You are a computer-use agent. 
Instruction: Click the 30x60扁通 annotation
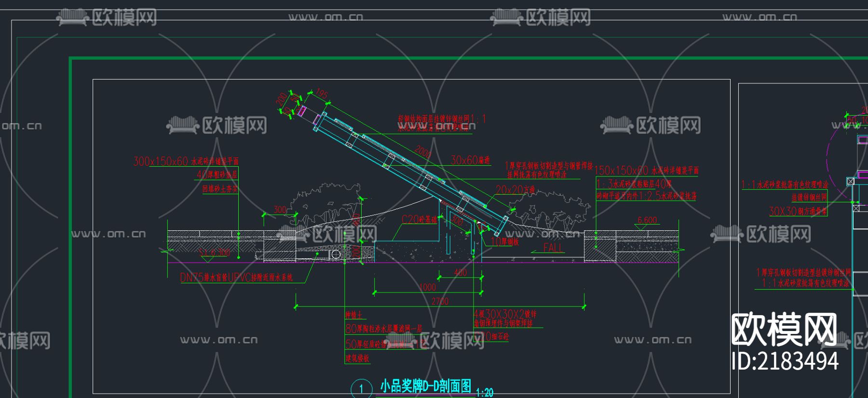point(471,160)
